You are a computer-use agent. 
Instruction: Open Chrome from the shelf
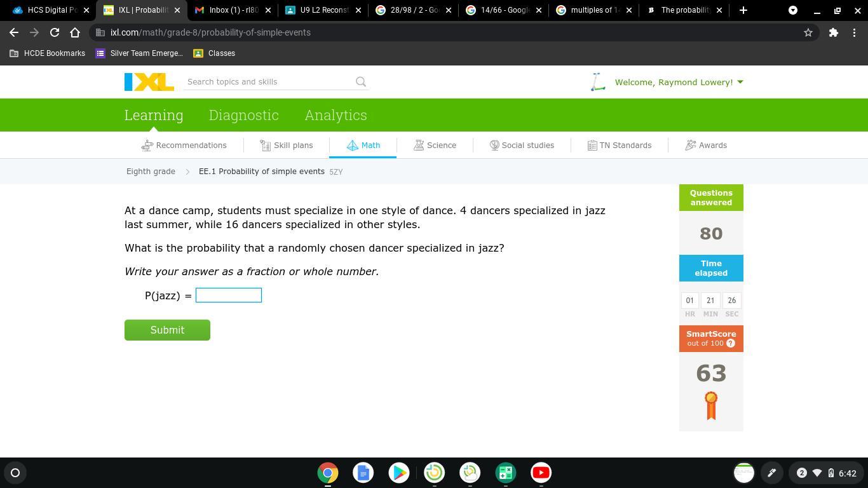(328, 473)
